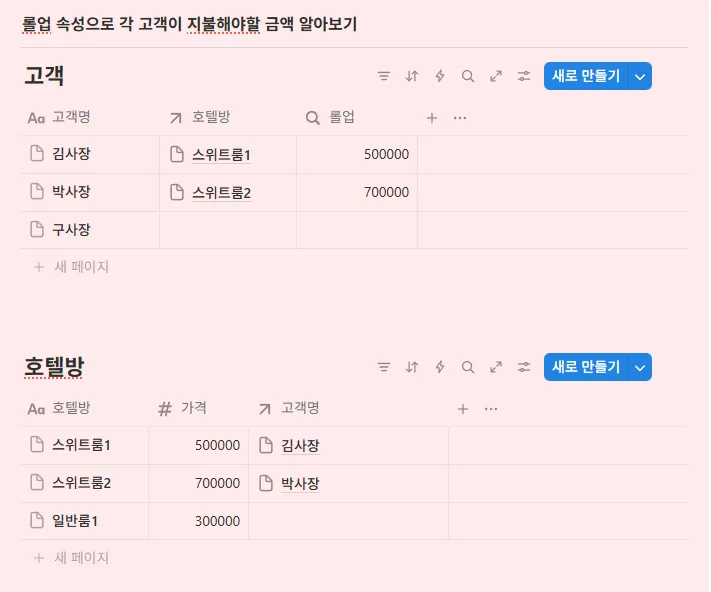Open 김사장 relation link in 호텔방 table
Viewport: 711px width, 592px height.
300,446
